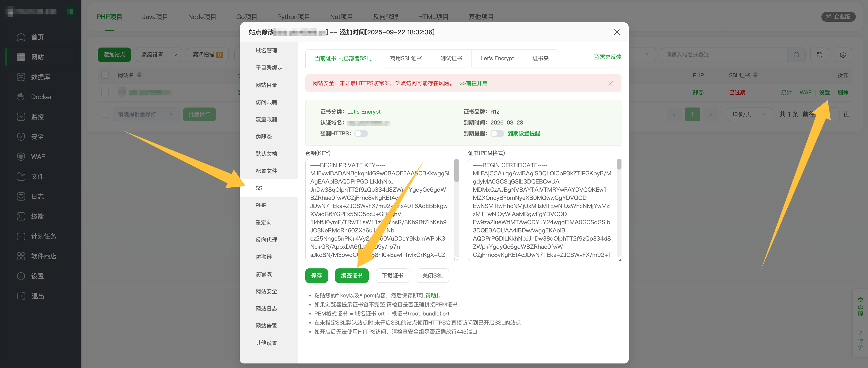Switch to the Java项目 tab
The image size is (868, 368).
tap(155, 16)
